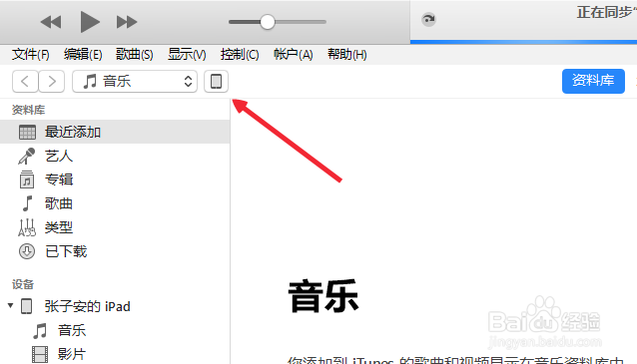Select 类型 in the library sidebar
This screenshot has height=364, width=637.
coord(115,227)
